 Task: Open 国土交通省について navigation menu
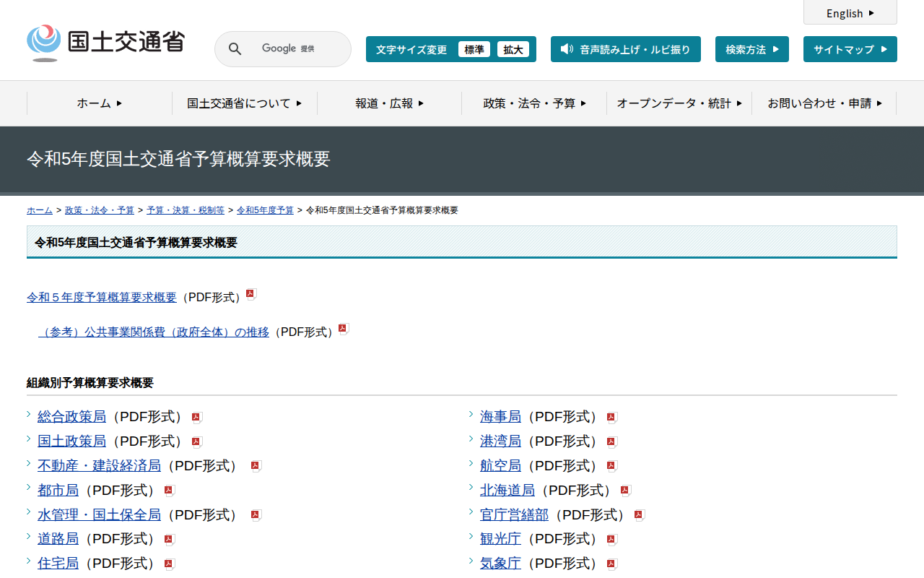245,103
